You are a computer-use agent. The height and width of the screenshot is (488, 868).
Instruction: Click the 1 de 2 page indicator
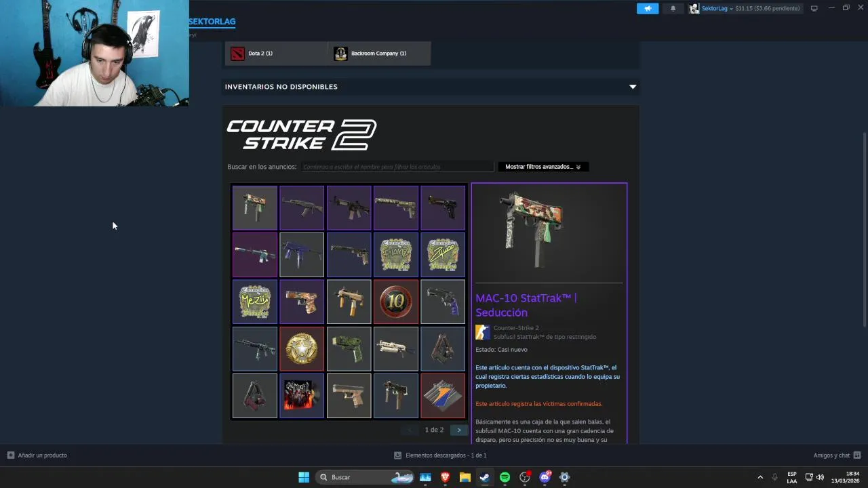point(434,430)
